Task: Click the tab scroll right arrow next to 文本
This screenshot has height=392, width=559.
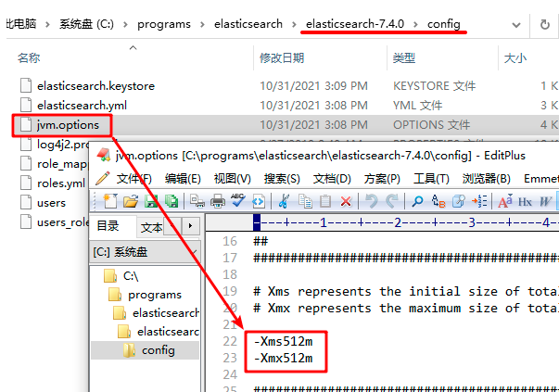Action: (x=190, y=225)
